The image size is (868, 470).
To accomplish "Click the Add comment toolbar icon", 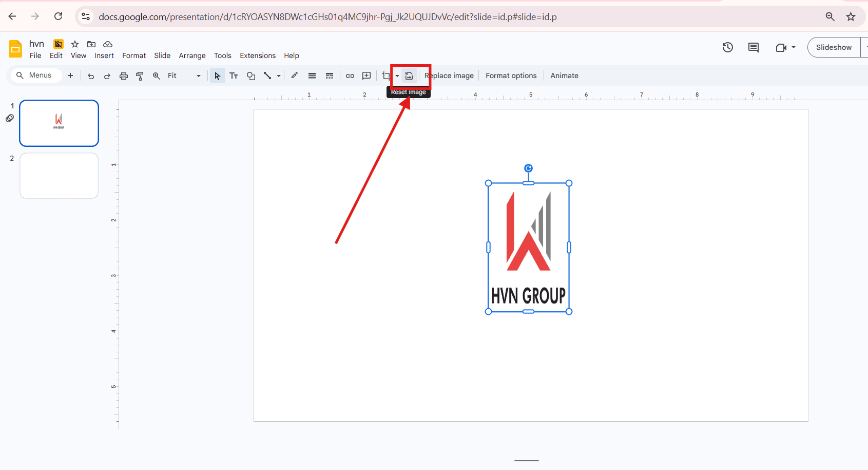I will pyautogui.click(x=367, y=76).
